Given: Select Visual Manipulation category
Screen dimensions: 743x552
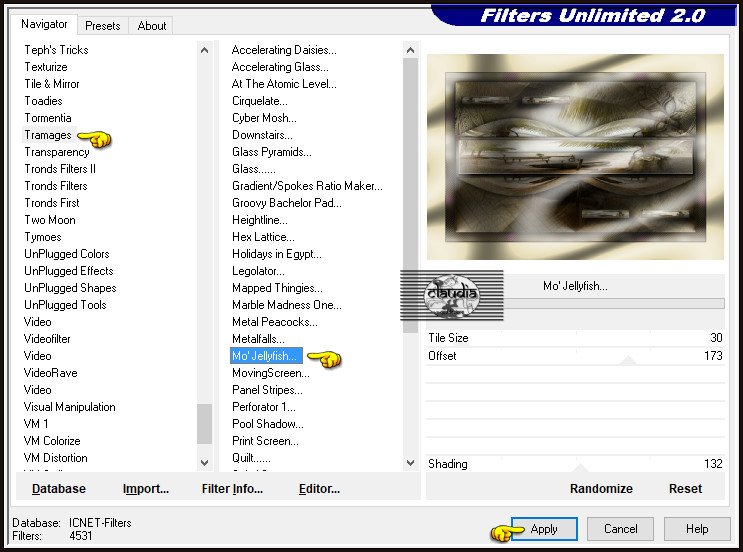Looking at the screenshot, I should point(70,407).
